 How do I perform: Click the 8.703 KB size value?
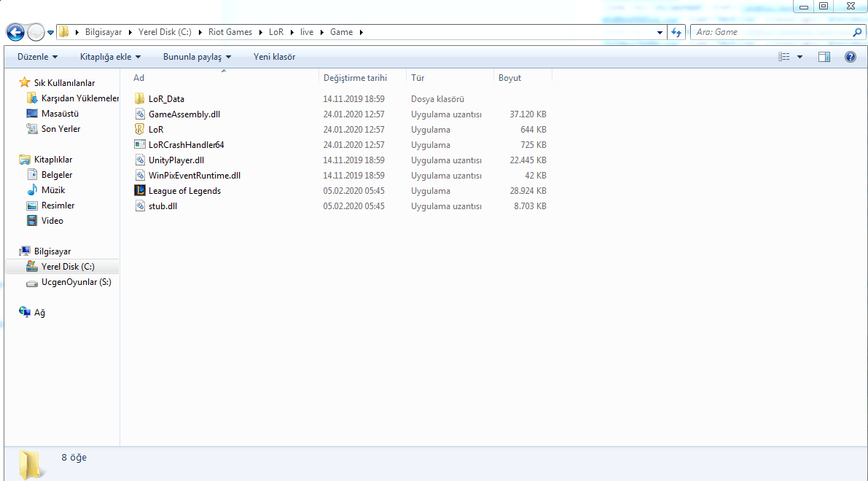tap(530, 206)
